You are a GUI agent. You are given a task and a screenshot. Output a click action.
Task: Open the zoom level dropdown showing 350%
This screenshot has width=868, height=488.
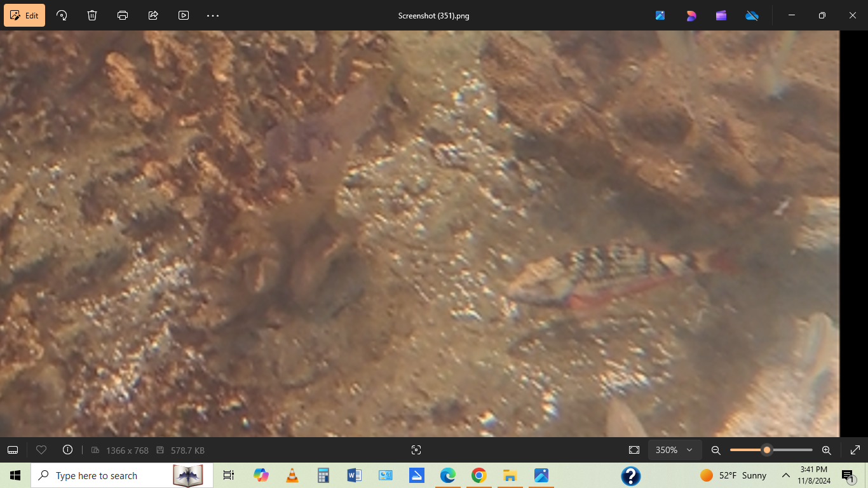click(674, 450)
